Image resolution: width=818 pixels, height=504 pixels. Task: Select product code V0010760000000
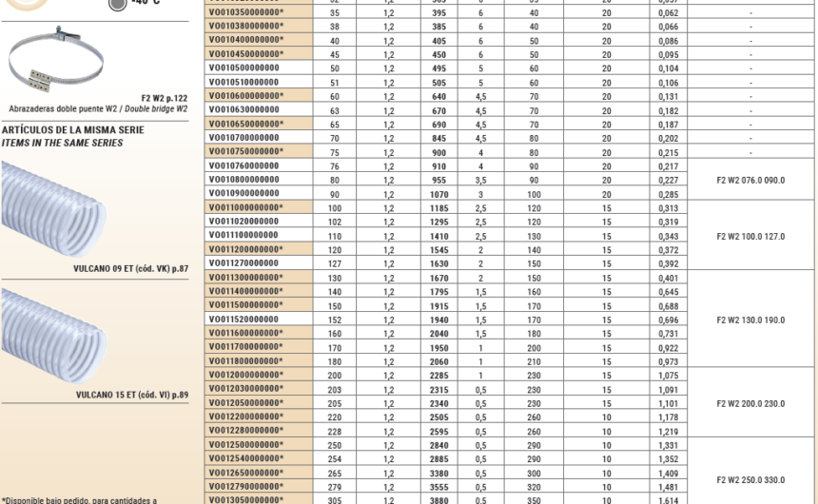tap(243, 166)
